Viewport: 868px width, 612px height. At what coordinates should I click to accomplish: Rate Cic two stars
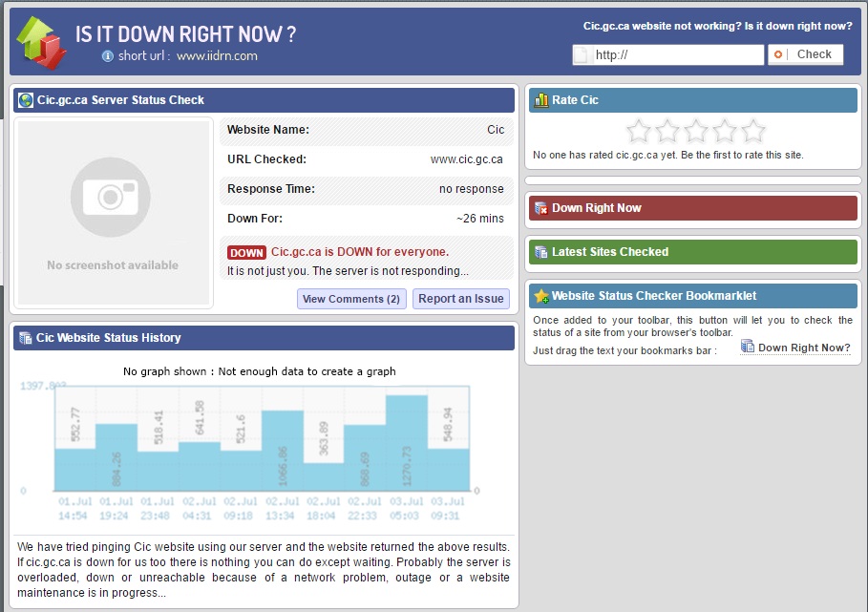(667, 131)
